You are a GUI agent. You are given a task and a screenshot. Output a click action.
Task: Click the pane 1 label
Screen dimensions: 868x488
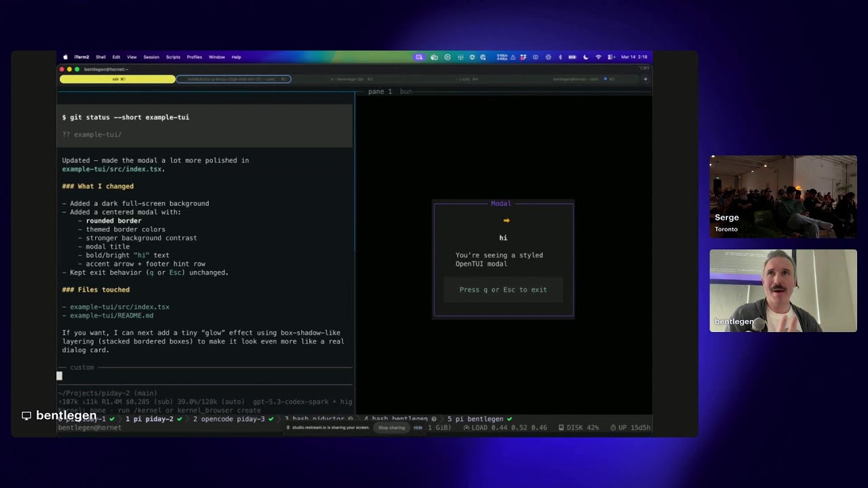coord(380,91)
